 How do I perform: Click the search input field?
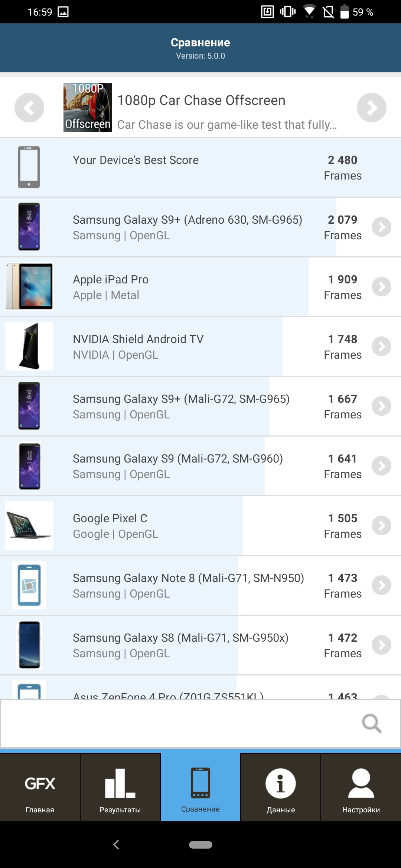pos(178,723)
